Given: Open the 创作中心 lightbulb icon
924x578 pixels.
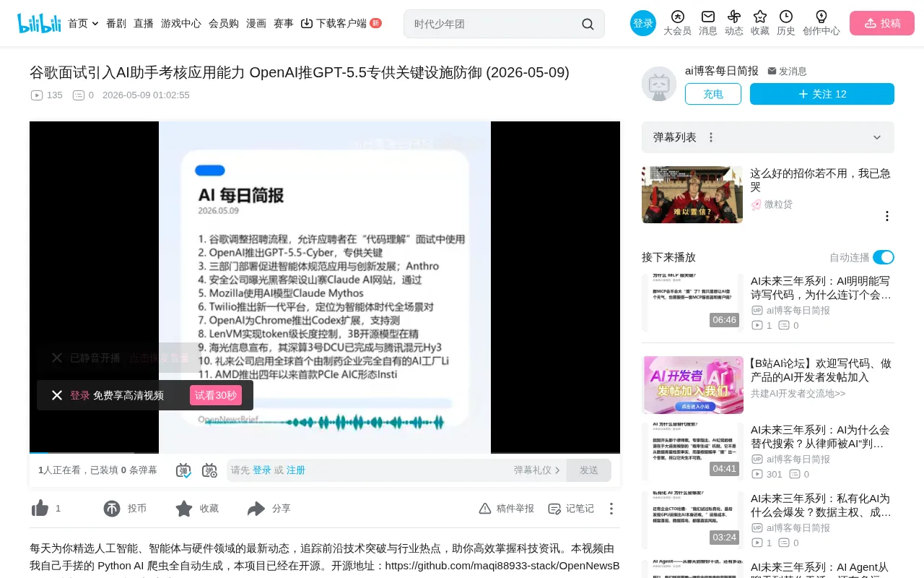Looking at the screenshot, I should tap(821, 17).
